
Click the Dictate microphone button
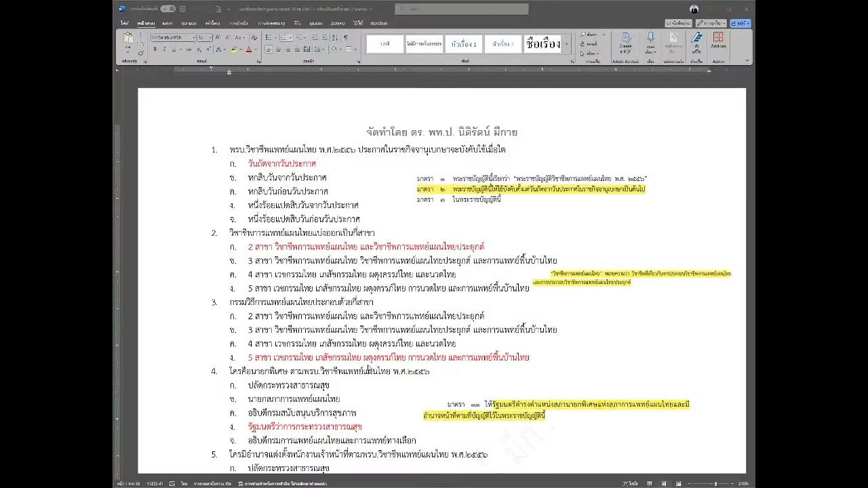pos(651,42)
